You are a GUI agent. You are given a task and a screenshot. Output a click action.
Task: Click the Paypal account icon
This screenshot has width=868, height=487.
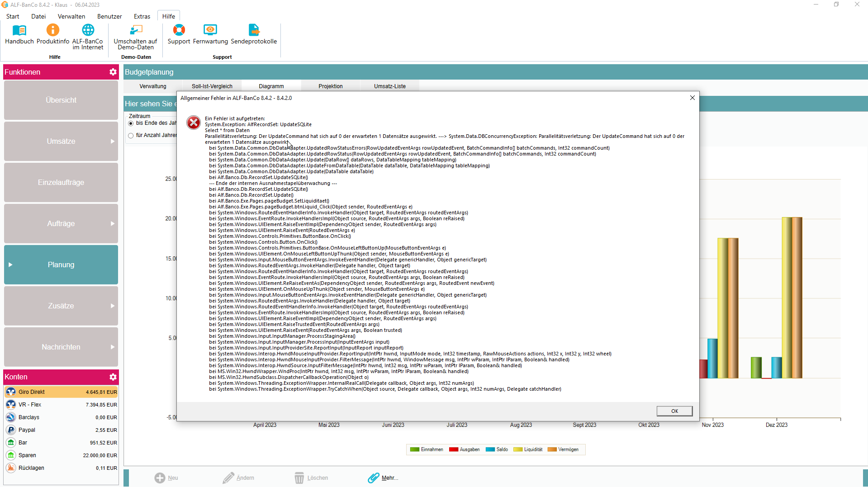point(11,430)
